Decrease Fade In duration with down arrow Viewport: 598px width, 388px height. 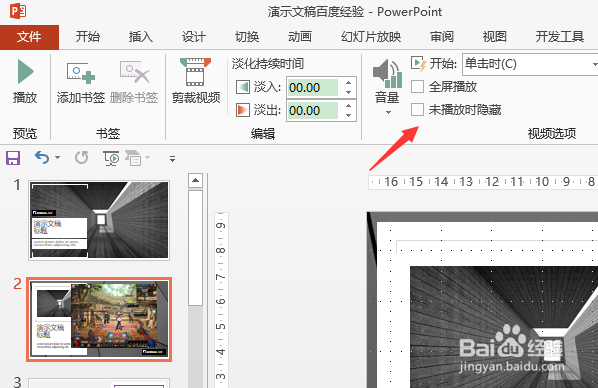348,92
